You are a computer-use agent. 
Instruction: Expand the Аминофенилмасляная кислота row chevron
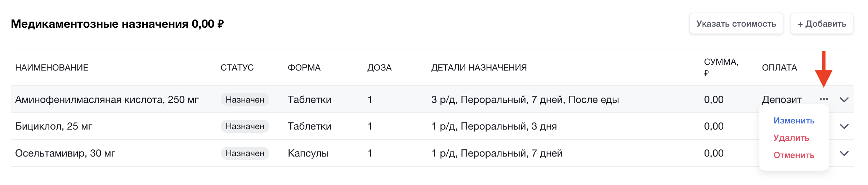pos(844,100)
